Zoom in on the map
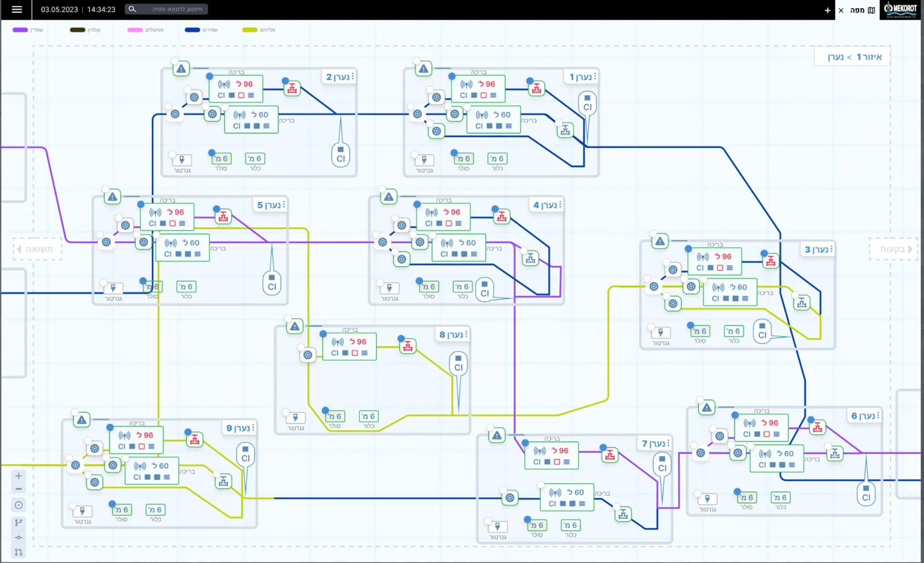Screen dimensions: 924x563 (18, 476)
